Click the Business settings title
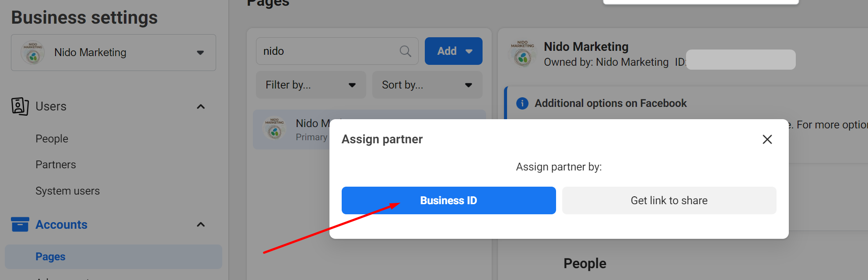The width and height of the screenshot is (868, 280). (84, 18)
